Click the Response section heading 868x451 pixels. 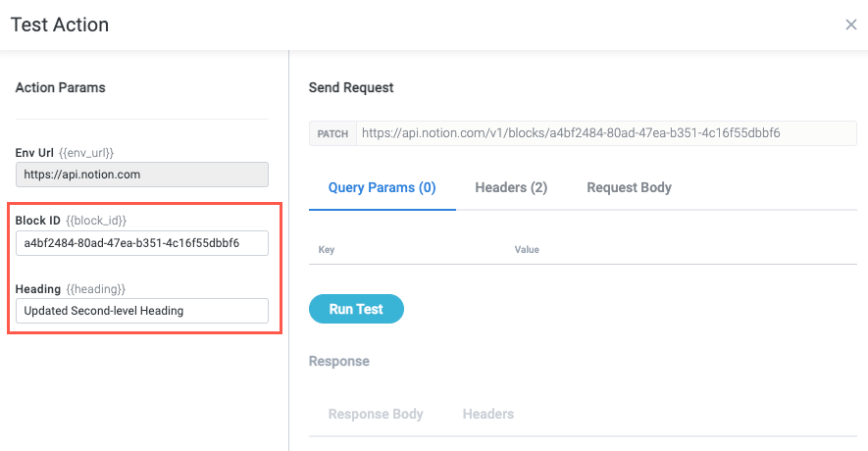(x=338, y=361)
